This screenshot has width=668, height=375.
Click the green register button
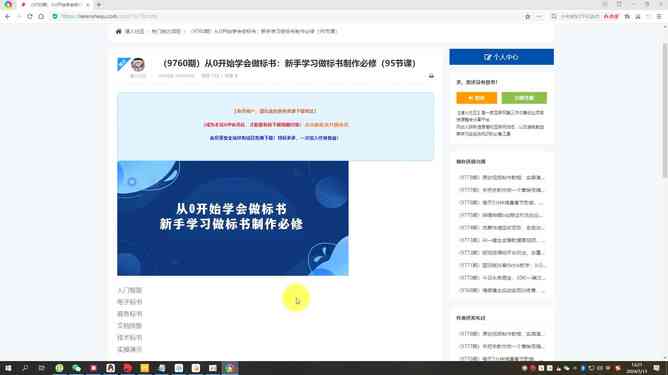pos(524,98)
